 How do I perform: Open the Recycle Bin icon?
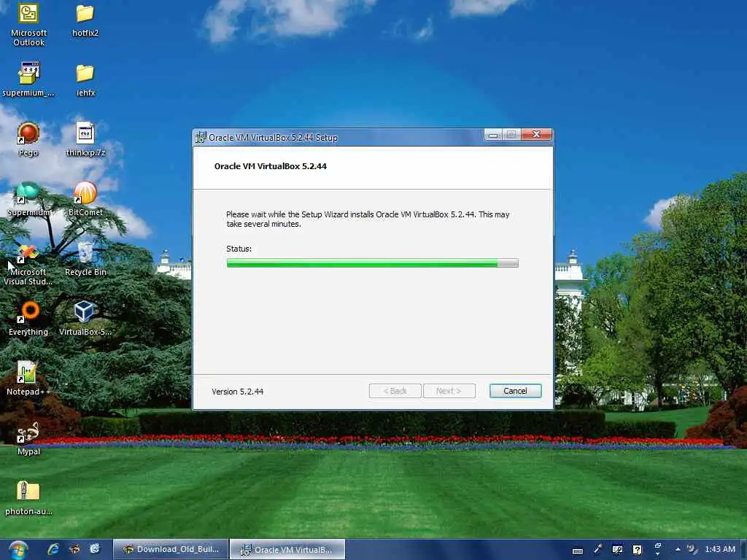(x=85, y=259)
